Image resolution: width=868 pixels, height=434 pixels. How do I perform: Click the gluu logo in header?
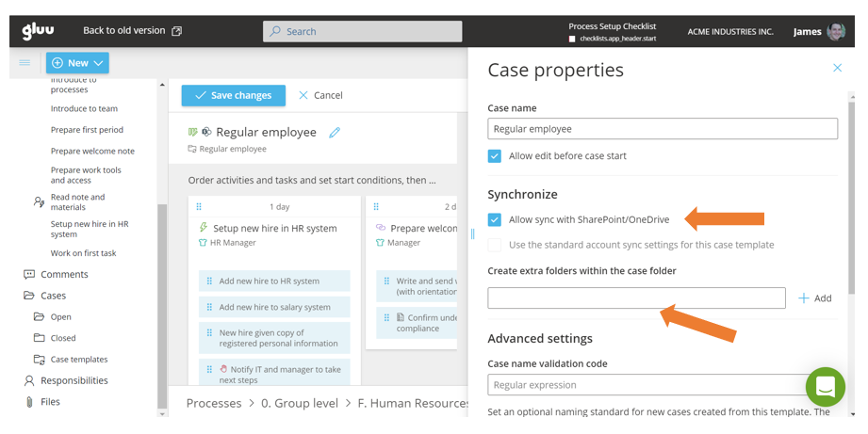tap(38, 31)
